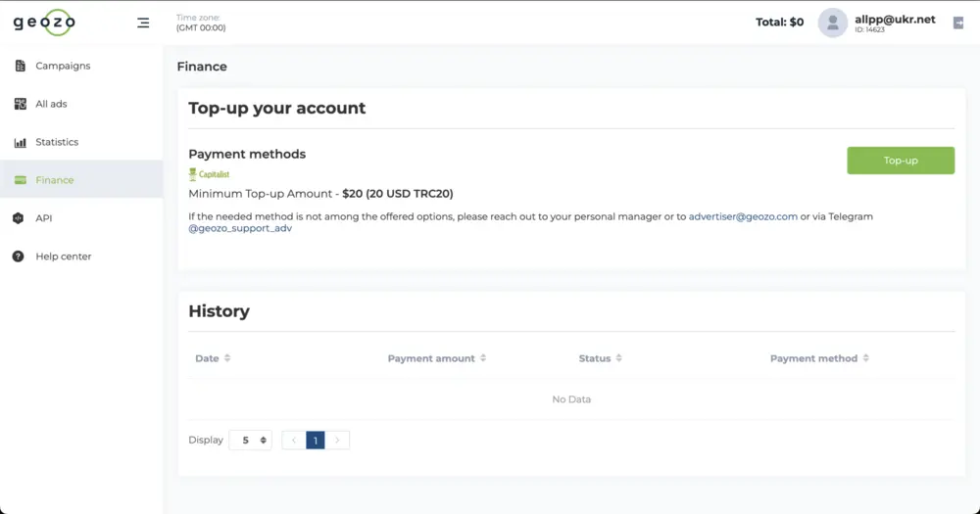Click the geozo logo
Image resolution: width=980 pixels, height=514 pixels.
point(44,23)
